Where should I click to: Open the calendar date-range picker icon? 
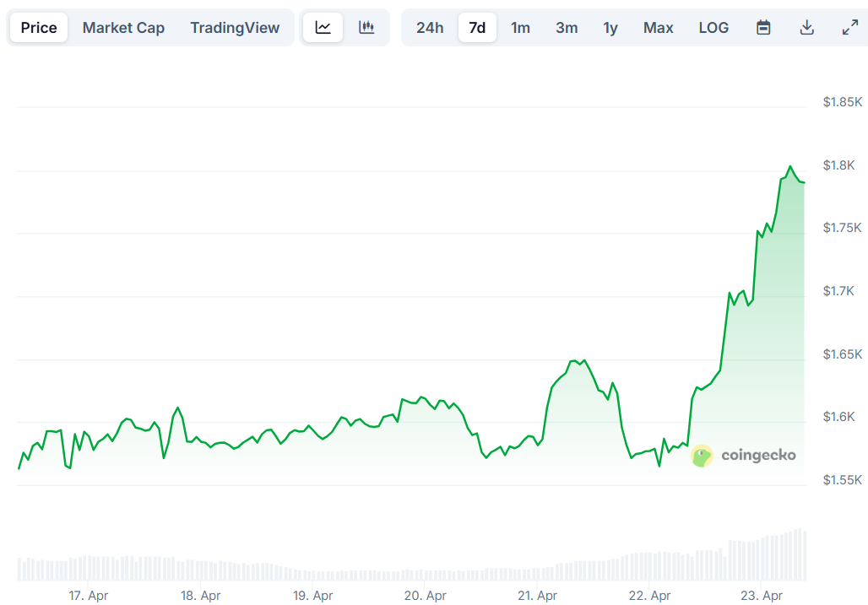763,27
